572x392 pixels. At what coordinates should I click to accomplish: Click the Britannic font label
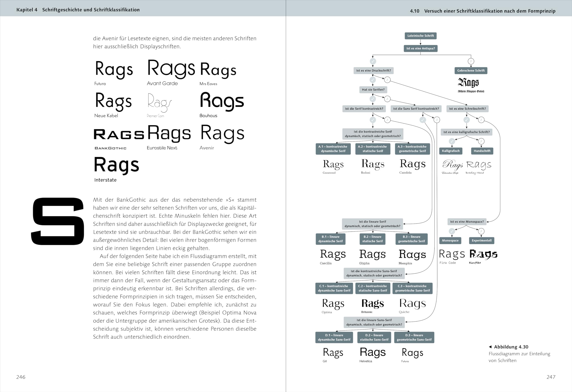coord(366,312)
